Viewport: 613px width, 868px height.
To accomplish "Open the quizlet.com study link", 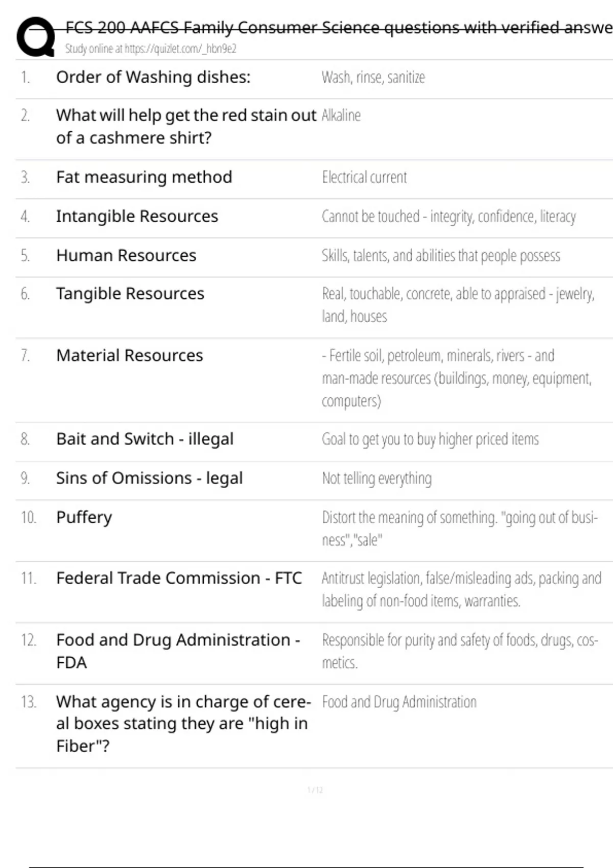I will (151, 49).
